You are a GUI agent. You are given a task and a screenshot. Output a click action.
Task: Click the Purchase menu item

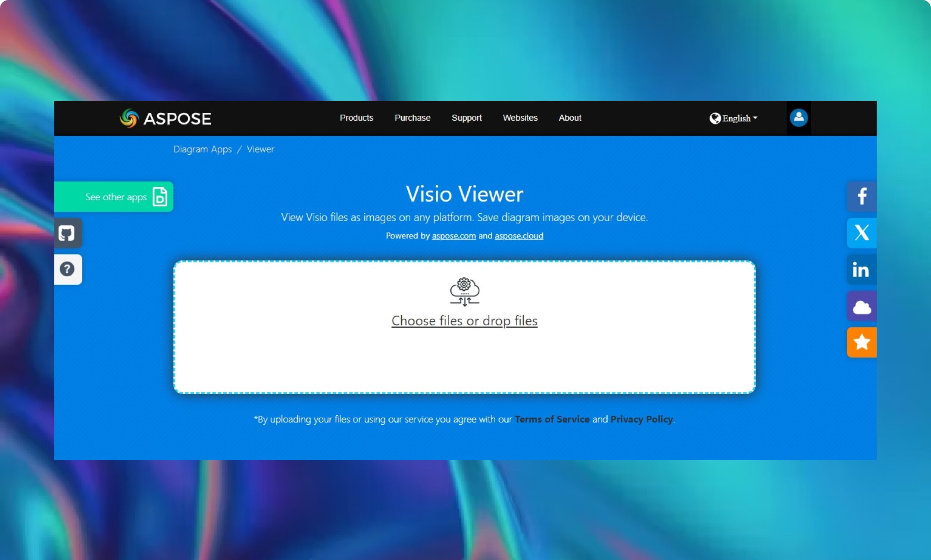(412, 118)
